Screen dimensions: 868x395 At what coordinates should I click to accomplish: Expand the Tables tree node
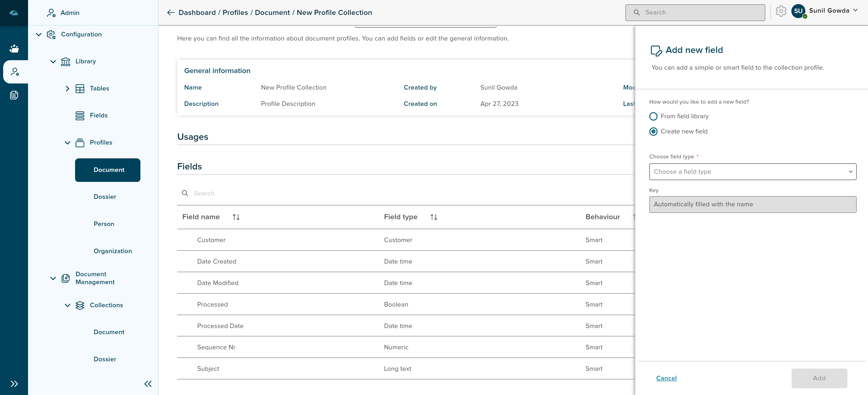coord(67,89)
